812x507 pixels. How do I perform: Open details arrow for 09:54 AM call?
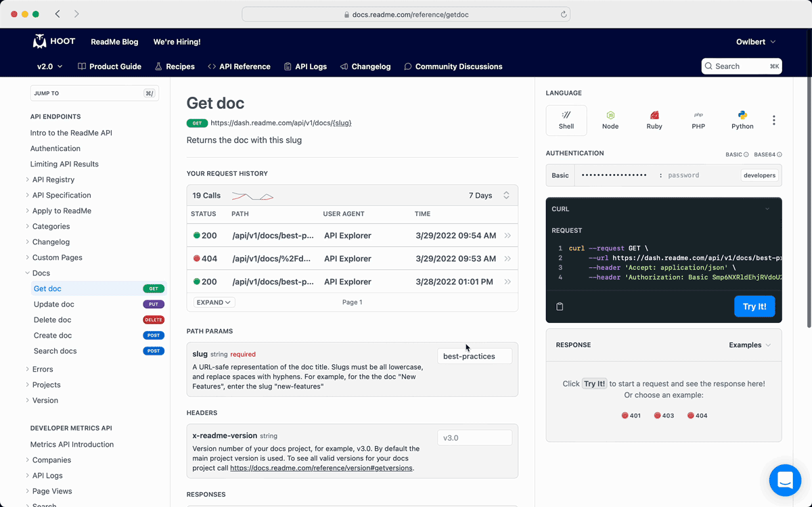pos(507,236)
